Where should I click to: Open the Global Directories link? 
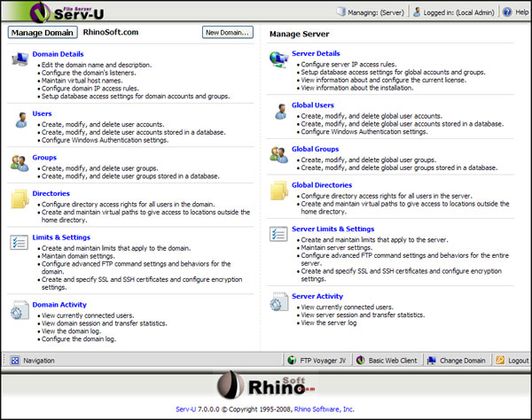point(322,185)
